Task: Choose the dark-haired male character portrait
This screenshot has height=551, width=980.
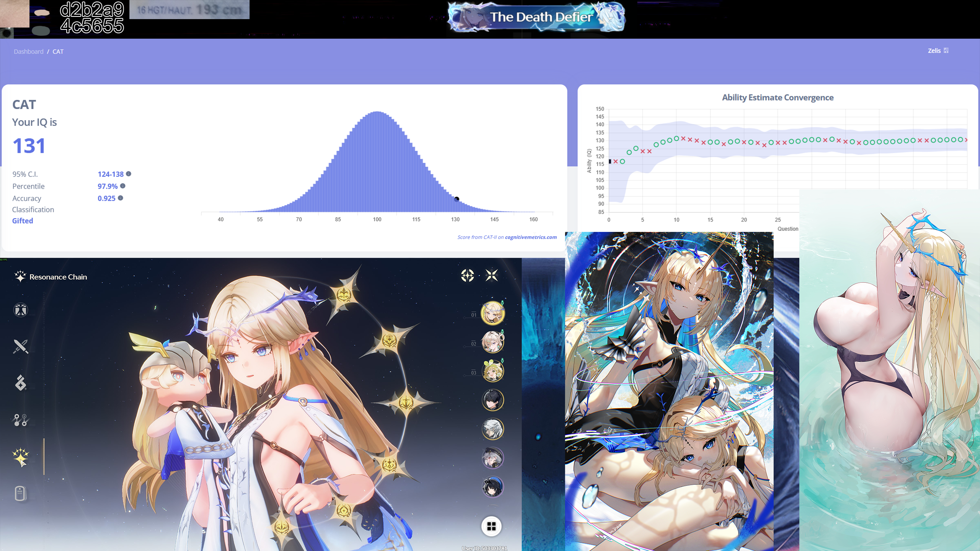Action: coord(493,400)
